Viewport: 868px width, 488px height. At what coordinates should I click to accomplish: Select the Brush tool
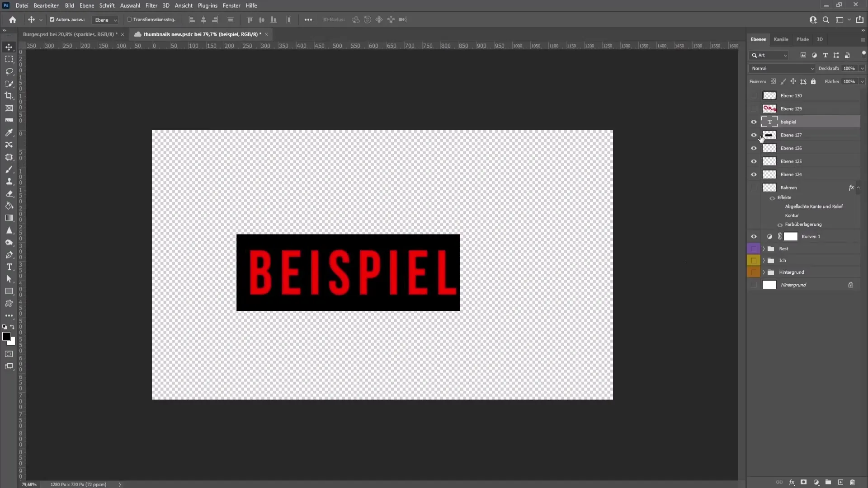[x=9, y=169]
